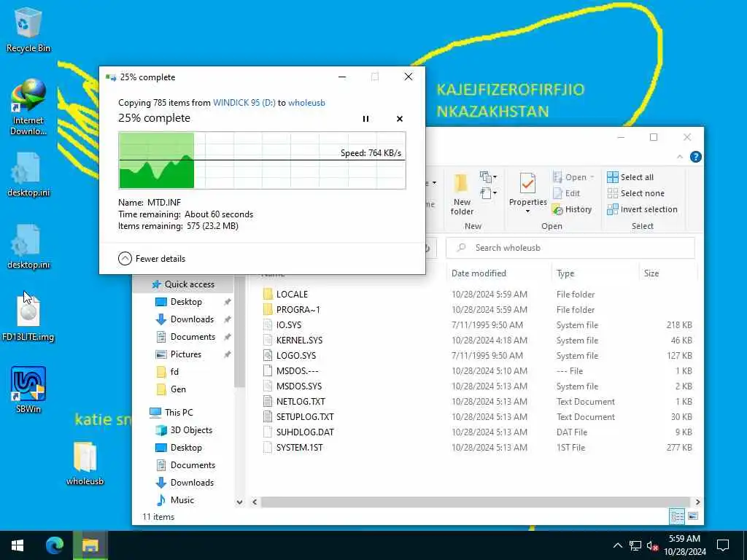
Task: Open the muted volume tray icon
Action: point(652,545)
